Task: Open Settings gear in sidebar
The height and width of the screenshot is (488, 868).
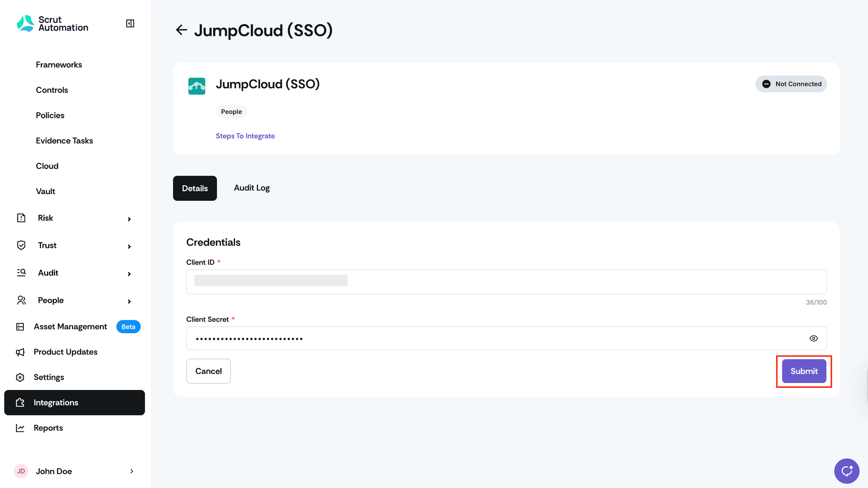Action: click(20, 377)
